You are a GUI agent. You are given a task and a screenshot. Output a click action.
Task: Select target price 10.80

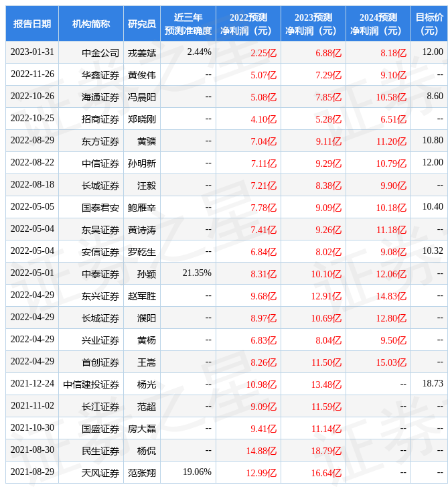point(433,141)
